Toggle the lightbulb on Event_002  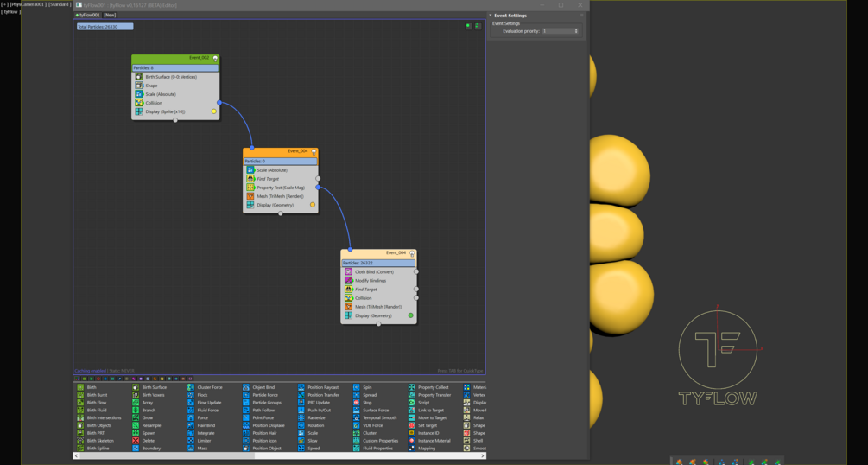click(215, 58)
